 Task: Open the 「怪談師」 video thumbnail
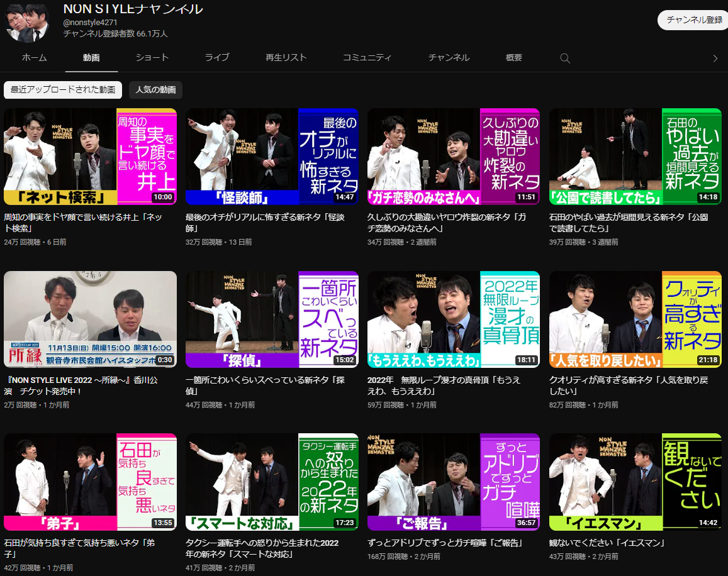pyautogui.click(x=272, y=157)
